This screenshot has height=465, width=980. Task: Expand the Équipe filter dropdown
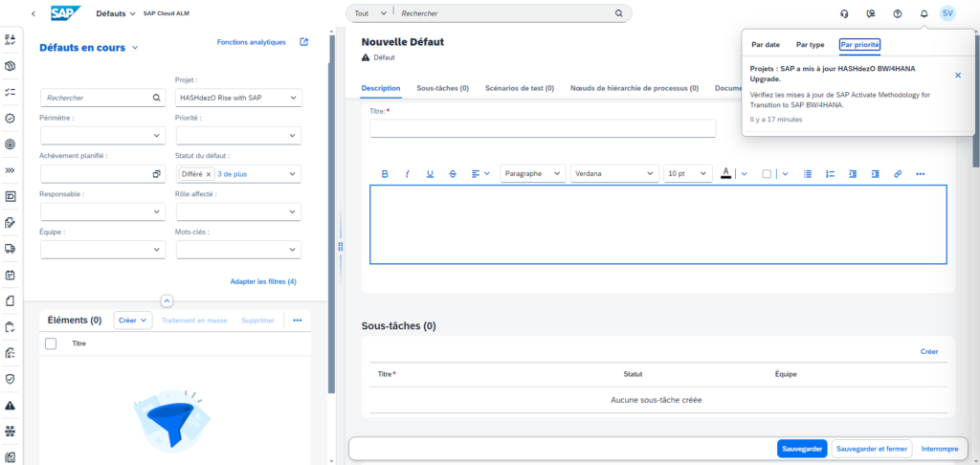(156, 250)
